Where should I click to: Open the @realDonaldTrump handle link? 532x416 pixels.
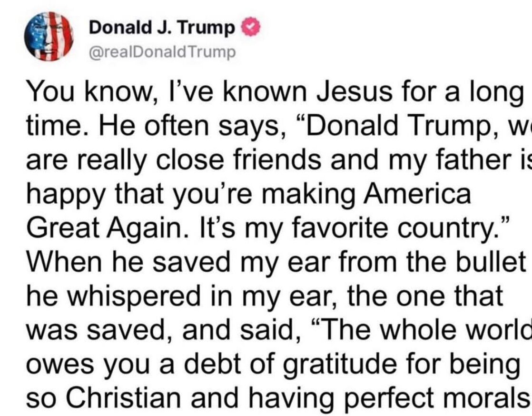click(x=162, y=50)
